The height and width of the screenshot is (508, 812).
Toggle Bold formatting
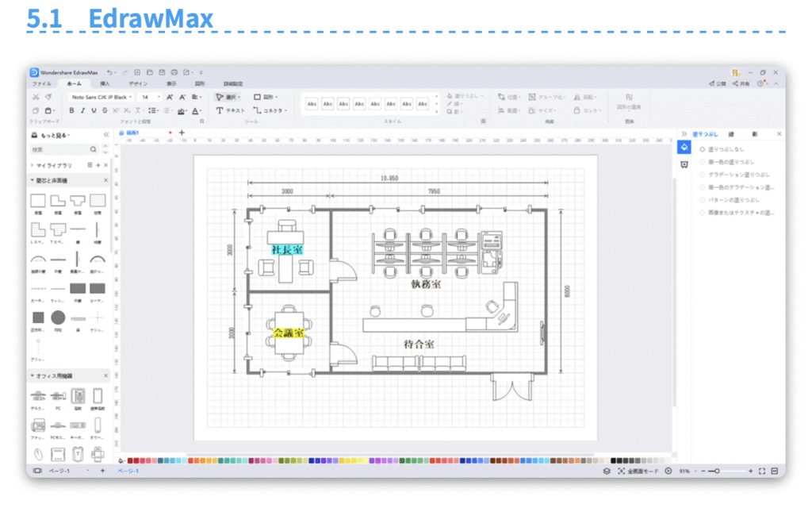[71, 110]
